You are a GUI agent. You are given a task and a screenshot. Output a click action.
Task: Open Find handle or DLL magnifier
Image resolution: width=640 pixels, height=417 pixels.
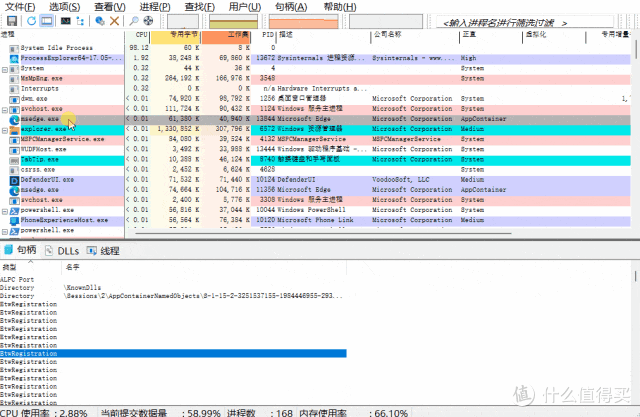click(x=133, y=21)
